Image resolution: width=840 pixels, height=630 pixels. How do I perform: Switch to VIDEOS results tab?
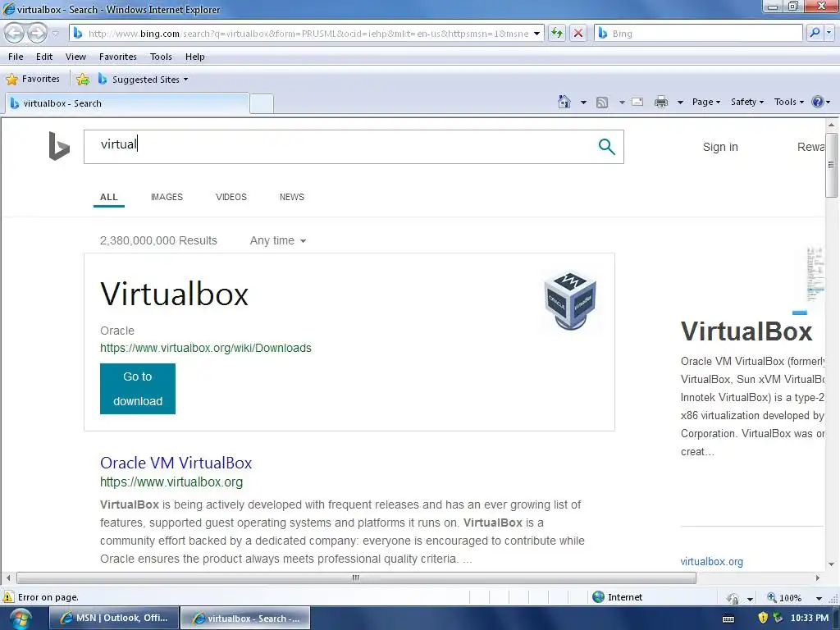click(x=231, y=197)
